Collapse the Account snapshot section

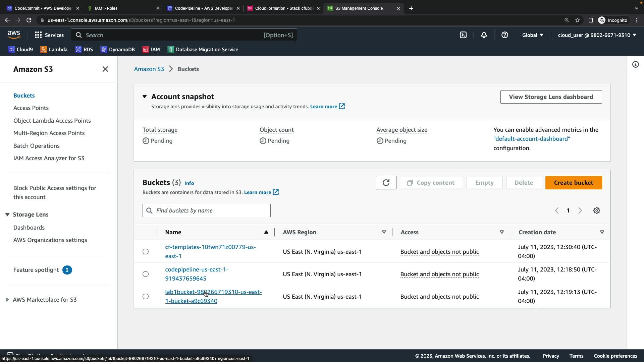click(x=145, y=97)
